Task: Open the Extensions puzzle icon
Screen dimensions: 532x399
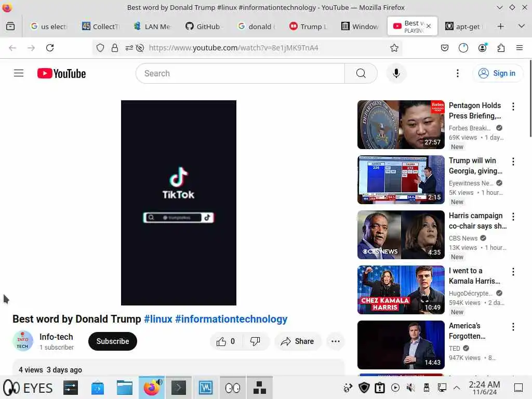Action: click(501, 48)
